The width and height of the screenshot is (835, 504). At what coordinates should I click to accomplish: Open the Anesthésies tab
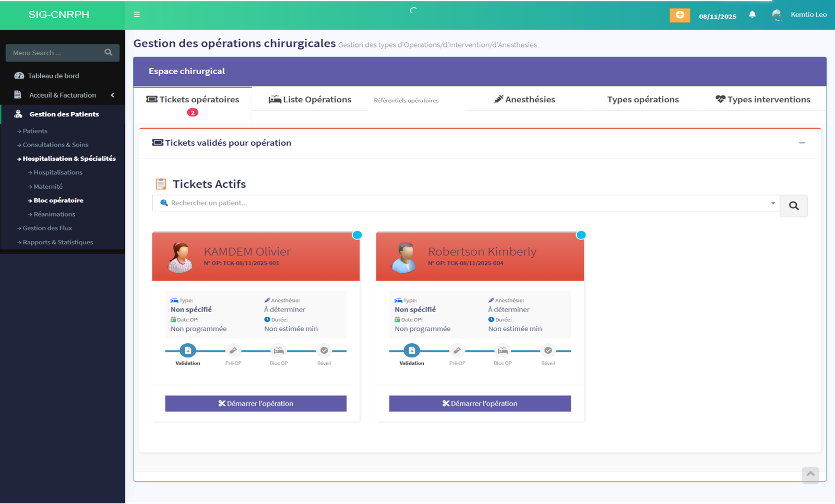[x=524, y=100]
